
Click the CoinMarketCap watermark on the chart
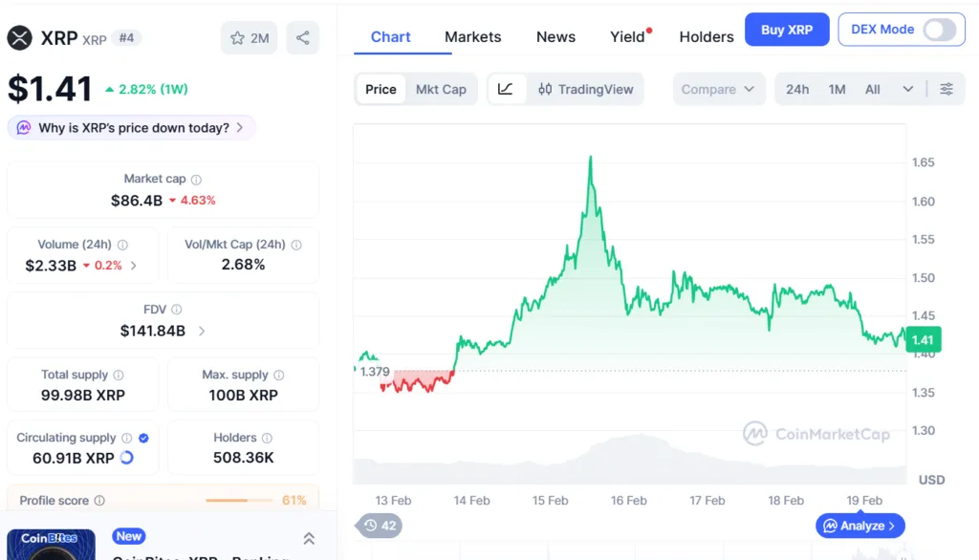tap(817, 433)
